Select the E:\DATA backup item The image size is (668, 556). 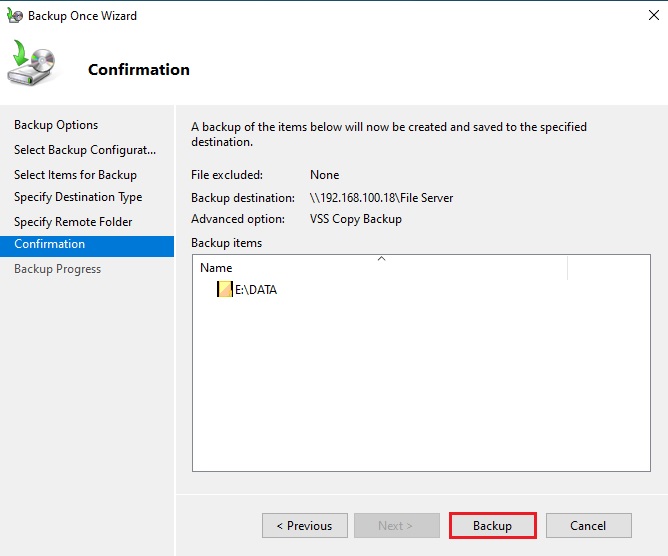click(255, 290)
